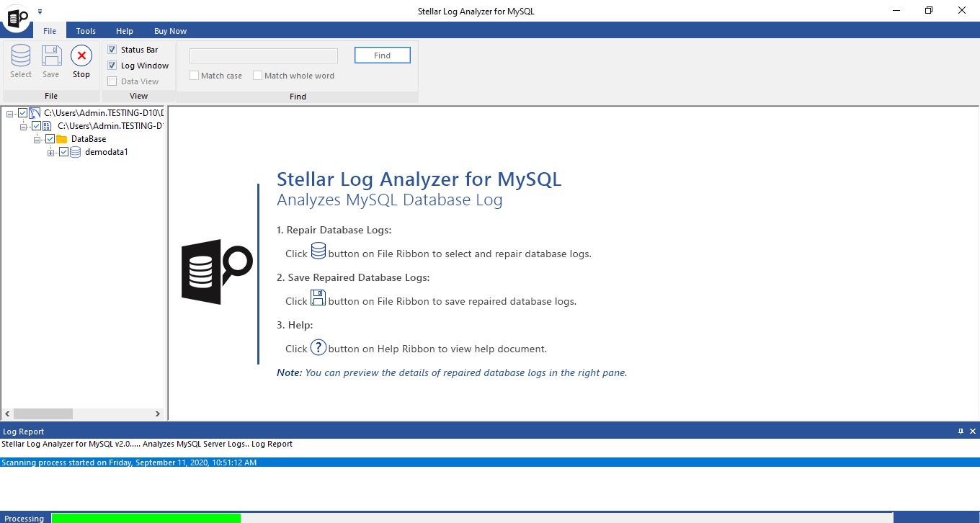This screenshot has width=980, height=523.
Task: Click the 'Stellar Log Analyzer for MySQL' heading
Action: click(419, 179)
